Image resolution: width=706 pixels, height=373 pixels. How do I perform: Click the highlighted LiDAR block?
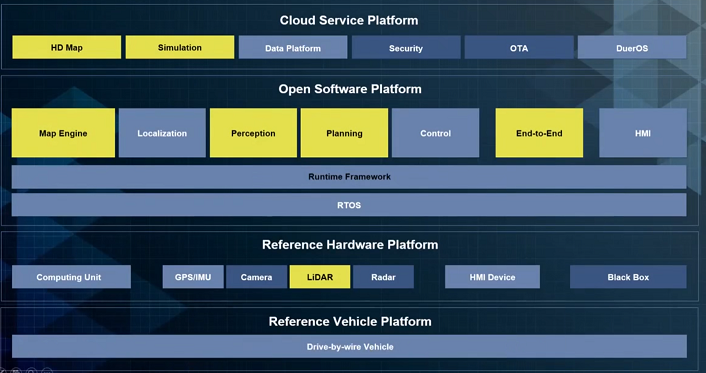320,277
